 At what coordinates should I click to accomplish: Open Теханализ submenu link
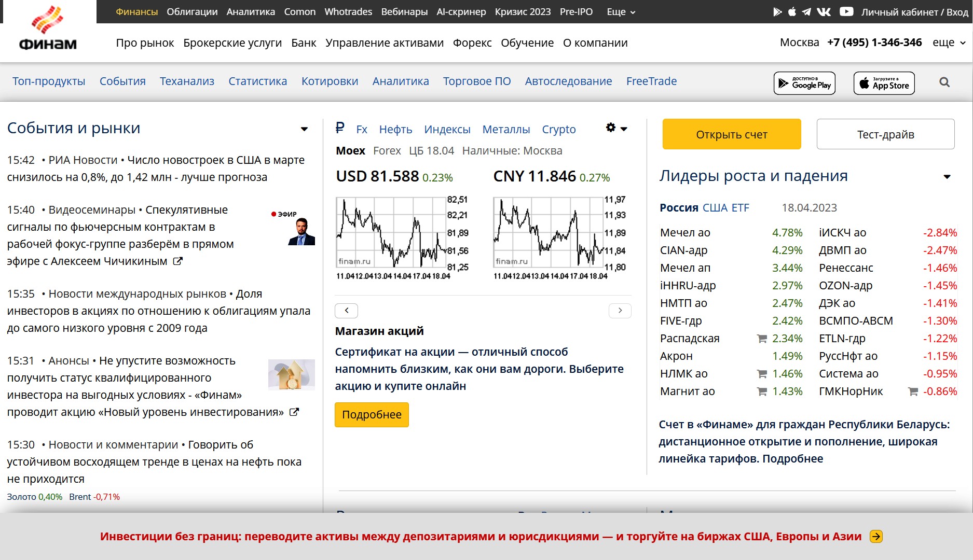187,81
